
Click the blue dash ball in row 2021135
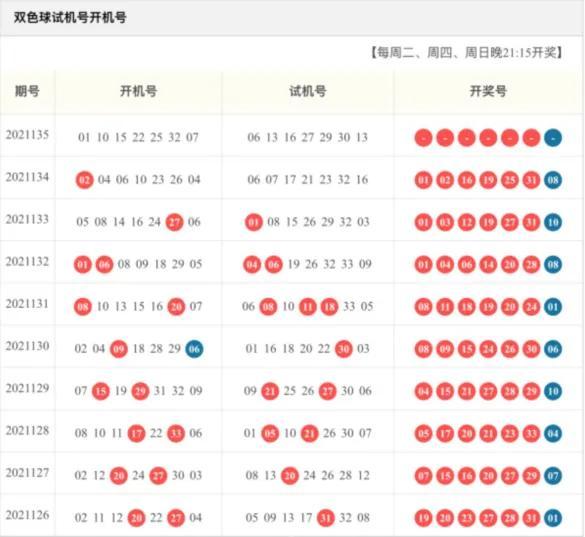pyautogui.click(x=553, y=138)
